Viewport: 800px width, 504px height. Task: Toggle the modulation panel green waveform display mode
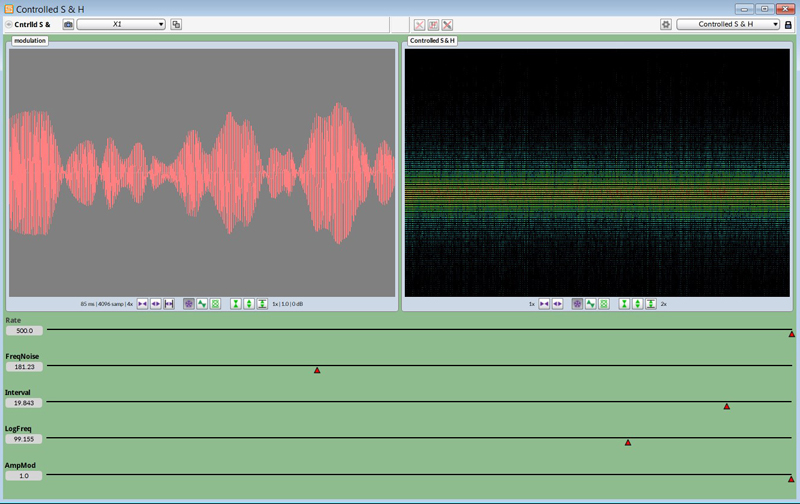[x=202, y=304]
